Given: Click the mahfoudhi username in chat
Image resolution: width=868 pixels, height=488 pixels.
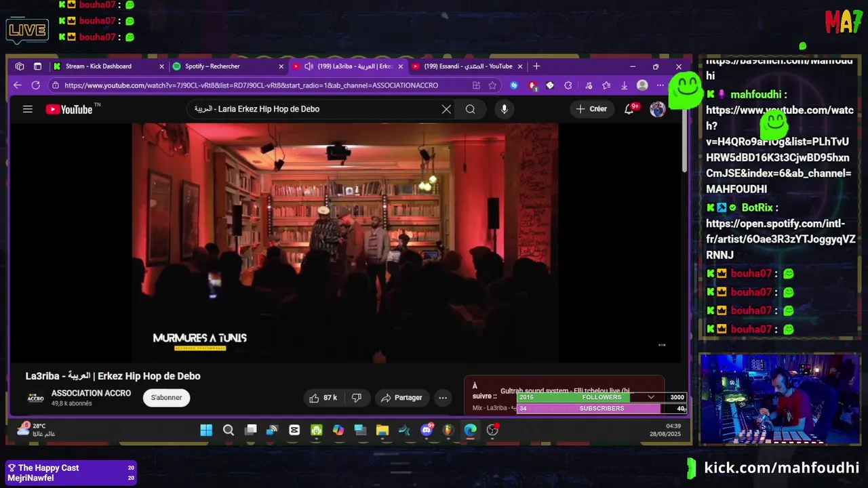Looking at the screenshot, I should 755,95.
